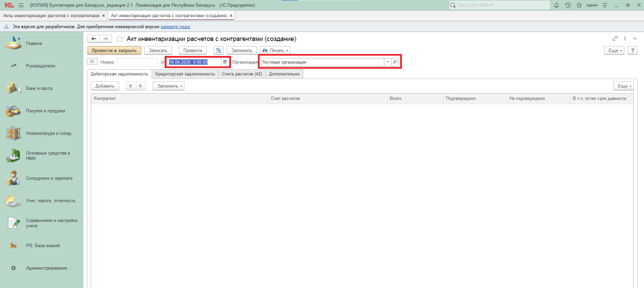Viewport: 644px width, 288px height.
Task: Open the Заполнить dropdown below the tabs
Action: click(168, 86)
